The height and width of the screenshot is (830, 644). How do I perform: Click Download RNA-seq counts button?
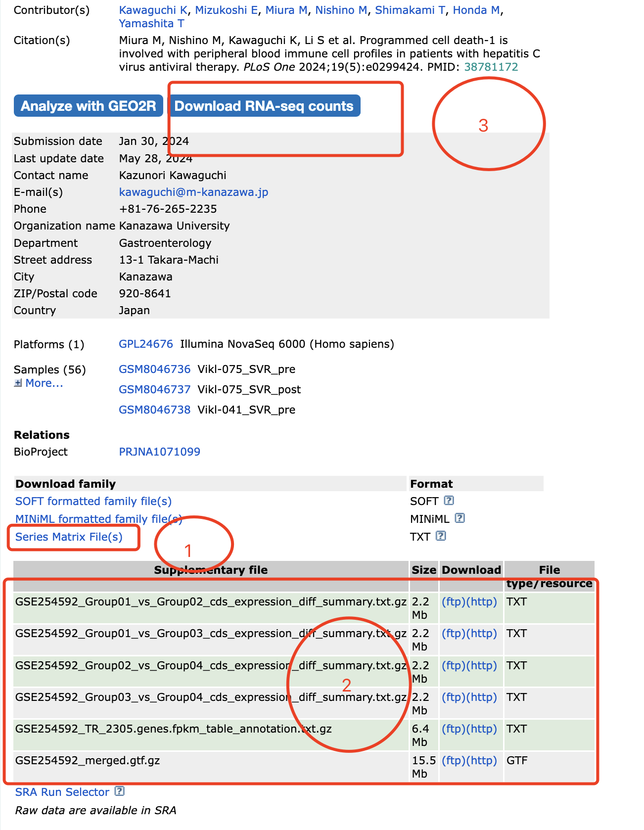point(264,106)
